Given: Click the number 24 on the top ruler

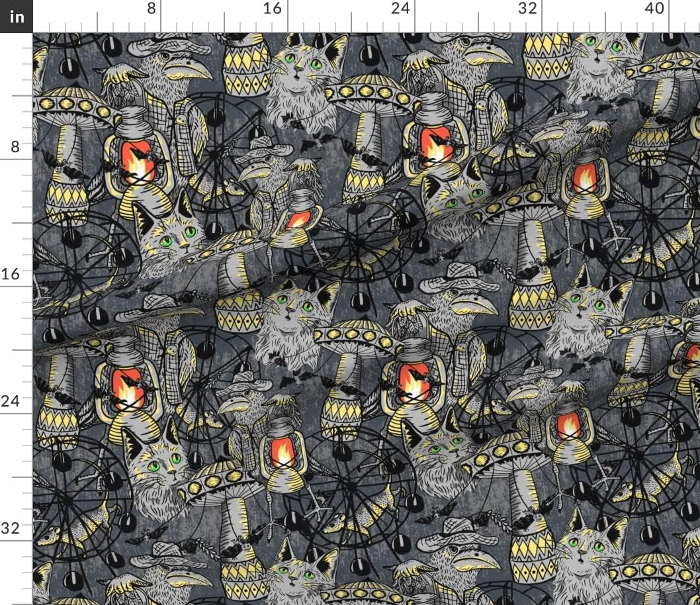Looking at the screenshot, I should point(399,9).
